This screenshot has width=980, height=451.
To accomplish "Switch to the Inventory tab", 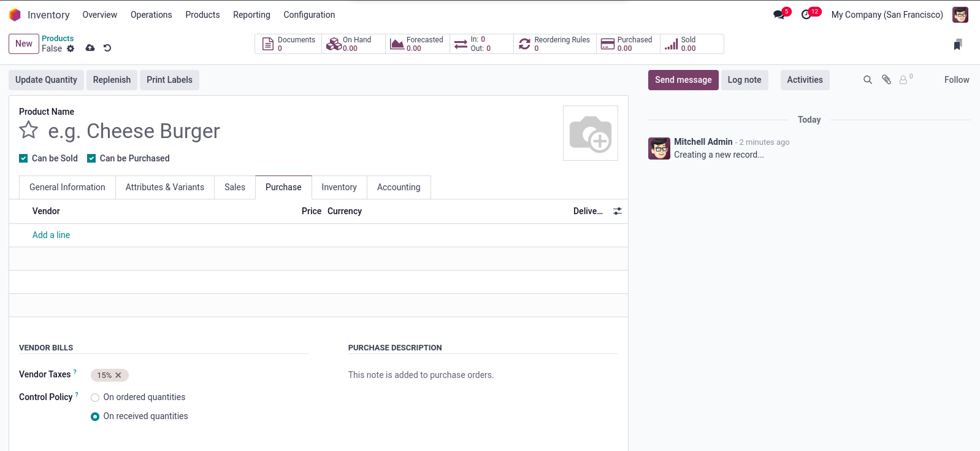I will 339,187.
